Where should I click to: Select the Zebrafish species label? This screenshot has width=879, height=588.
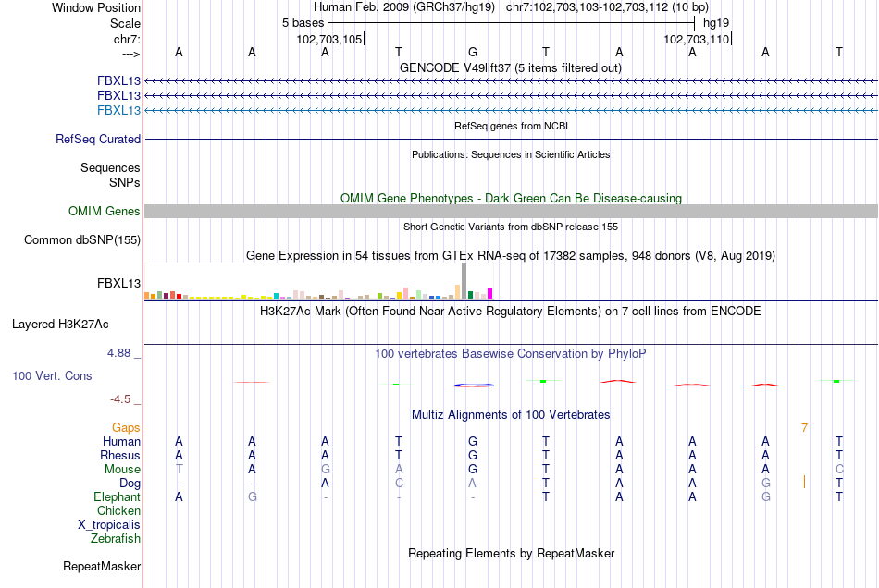point(116,539)
